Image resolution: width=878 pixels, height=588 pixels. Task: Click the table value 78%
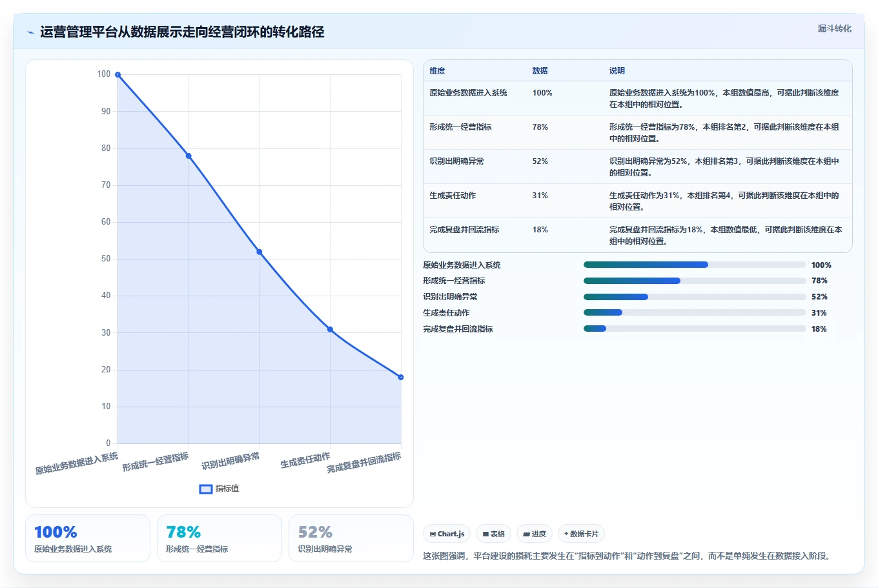coord(540,127)
